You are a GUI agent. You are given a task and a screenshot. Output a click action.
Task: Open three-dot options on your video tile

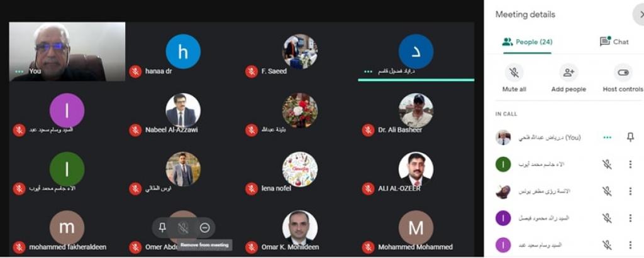tap(19, 72)
